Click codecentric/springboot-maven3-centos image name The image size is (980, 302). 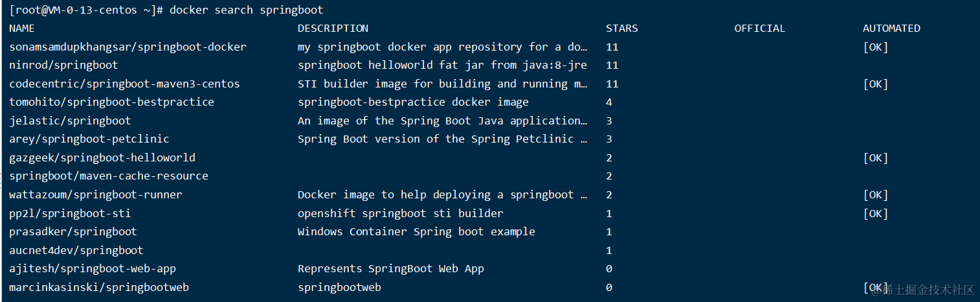pos(124,84)
